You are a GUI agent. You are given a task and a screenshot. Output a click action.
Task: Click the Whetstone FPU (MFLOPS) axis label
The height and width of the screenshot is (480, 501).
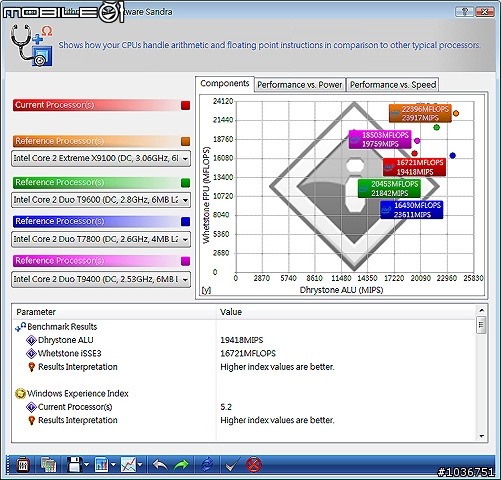207,195
